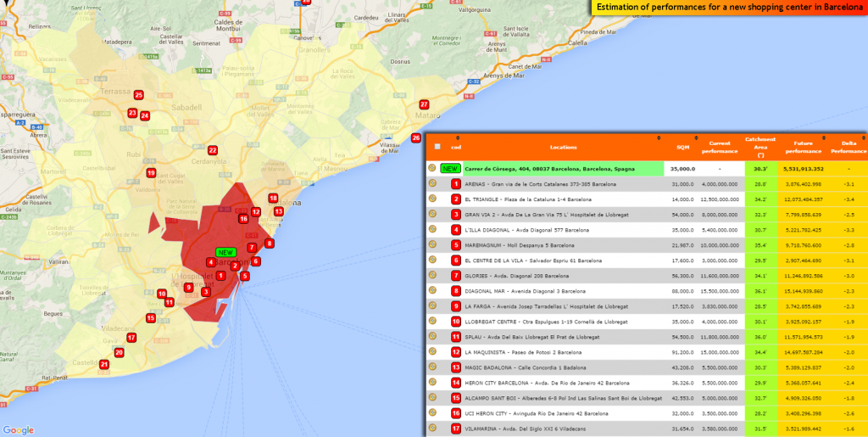Click the green NEW badge in the table
This screenshot has height=437, width=868.
450,168
